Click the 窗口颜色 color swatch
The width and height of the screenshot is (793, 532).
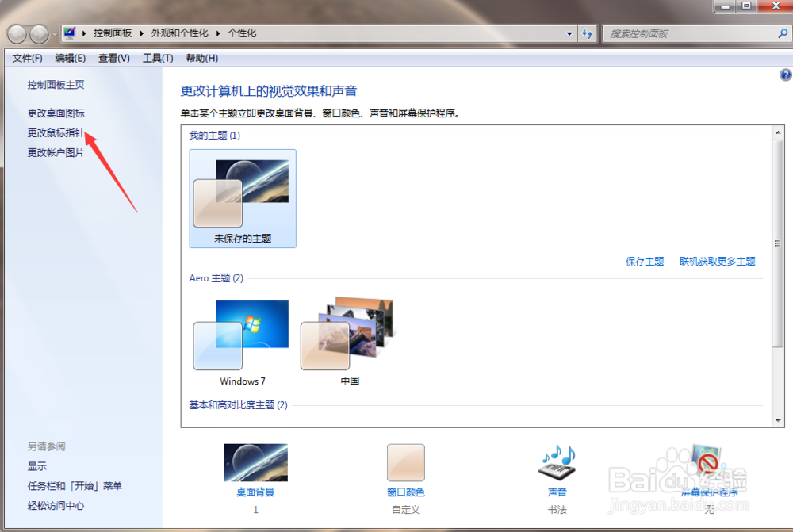click(405, 461)
